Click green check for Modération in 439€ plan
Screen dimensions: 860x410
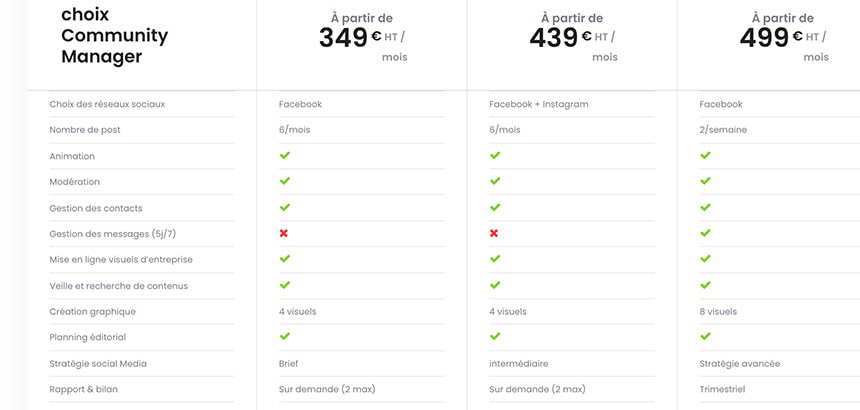495,181
